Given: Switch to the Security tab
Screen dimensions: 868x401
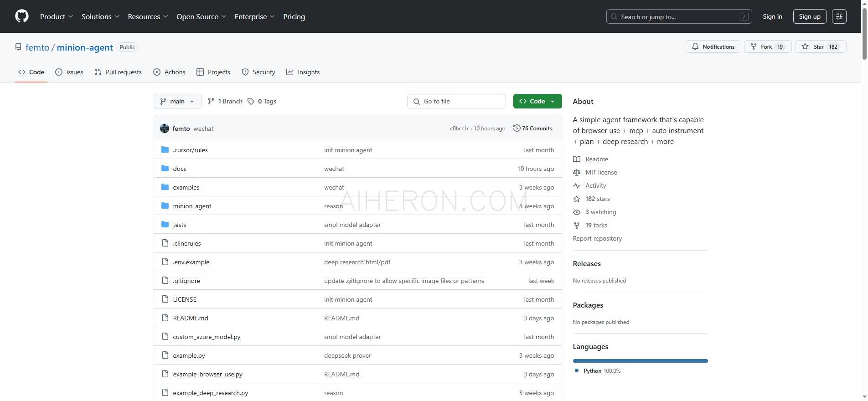Looking at the screenshot, I should pyautogui.click(x=258, y=72).
